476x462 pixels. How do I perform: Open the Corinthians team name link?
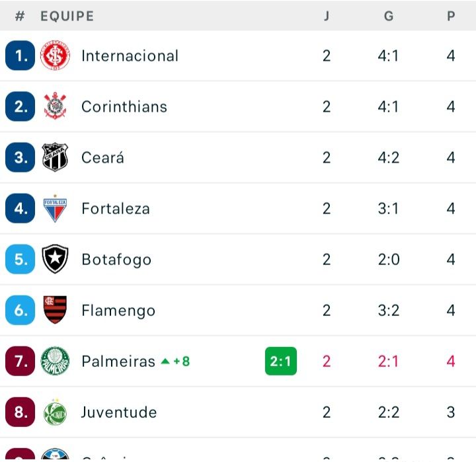(124, 106)
